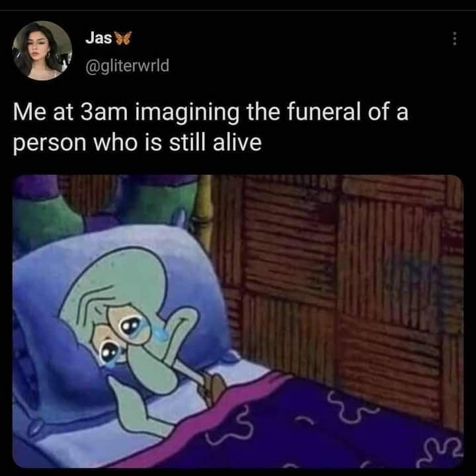Click the butterfly emoji beside Jas
Screen dimensions: 476x476
(x=124, y=38)
